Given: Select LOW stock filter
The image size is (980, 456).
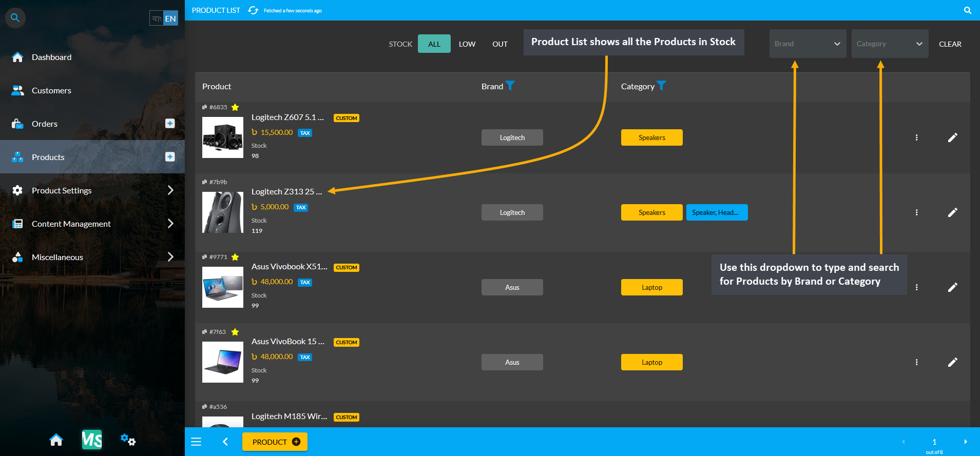Looking at the screenshot, I should coord(467,44).
